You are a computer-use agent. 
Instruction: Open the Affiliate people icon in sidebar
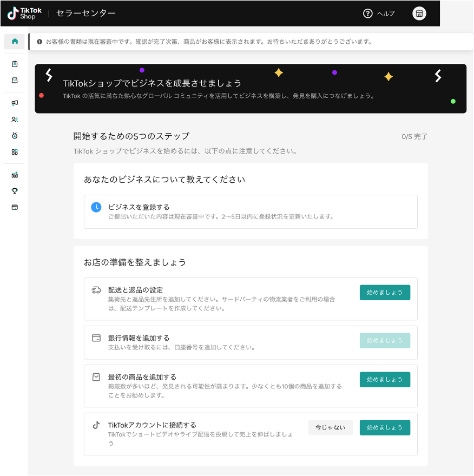(15, 120)
